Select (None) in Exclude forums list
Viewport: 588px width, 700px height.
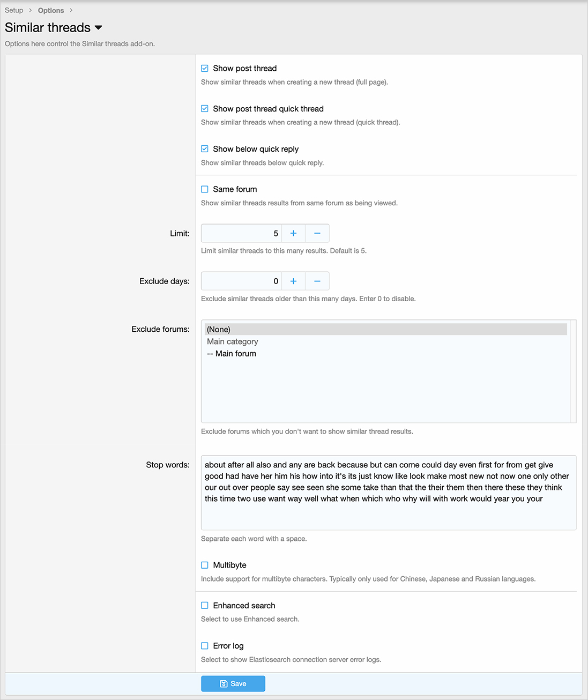(x=219, y=329)
